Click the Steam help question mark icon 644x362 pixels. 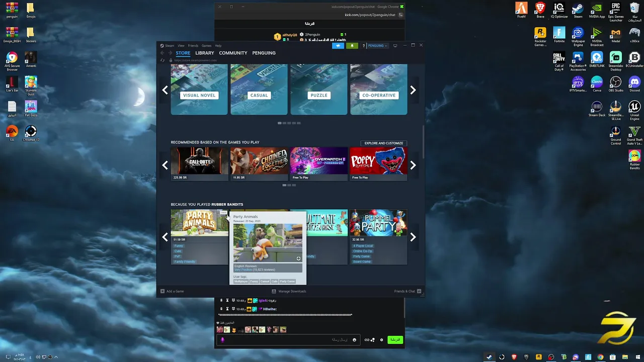(363, 46)
